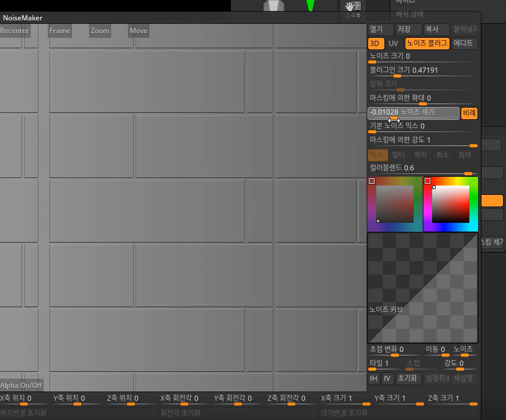Click the left muted color picker
506x420 pixels.
pyautogui.click(x=395, y=204)
